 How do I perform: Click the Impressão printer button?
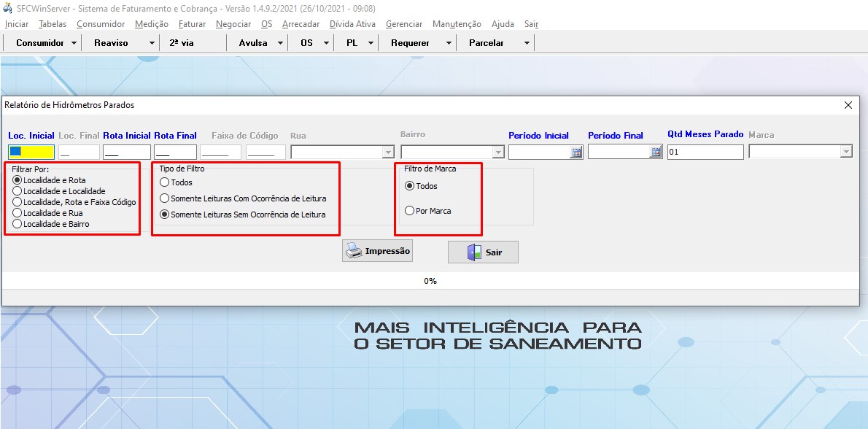point(377,251)
